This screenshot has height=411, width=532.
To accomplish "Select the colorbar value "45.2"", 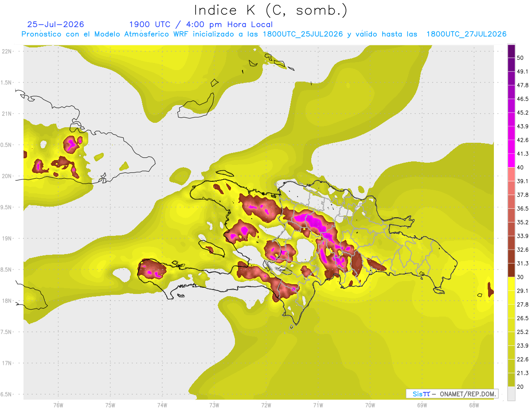I will 522,113.
